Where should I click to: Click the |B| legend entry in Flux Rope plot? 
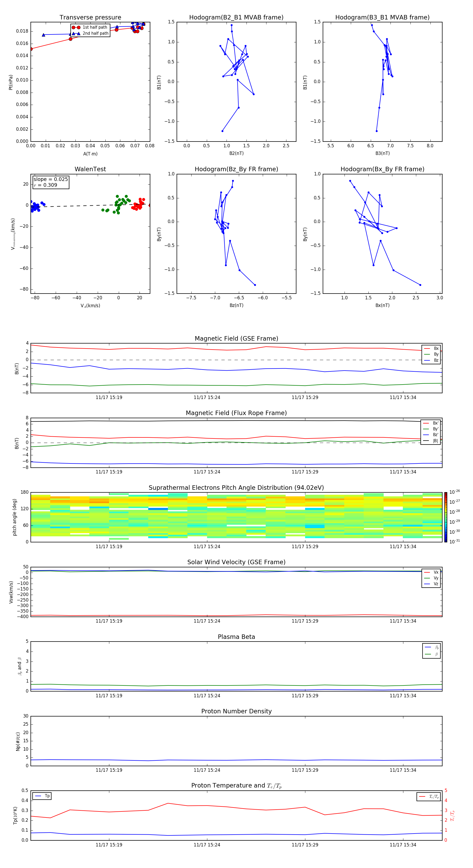(431, 441)
